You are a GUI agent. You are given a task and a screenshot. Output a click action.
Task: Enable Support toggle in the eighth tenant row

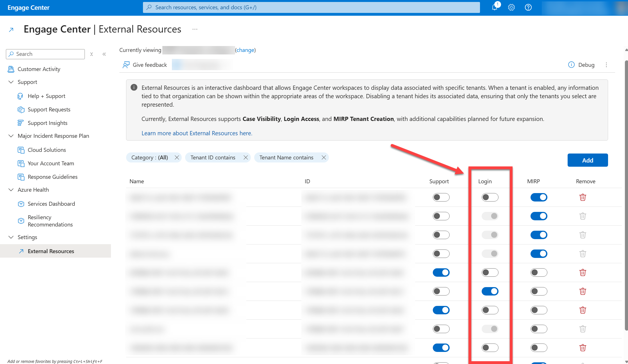click(441, 329)
